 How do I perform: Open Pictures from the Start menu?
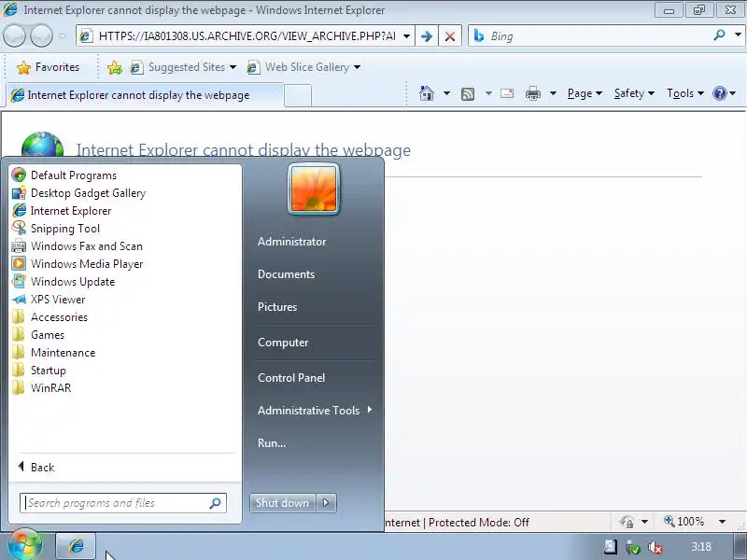click(x=277, y=307)
